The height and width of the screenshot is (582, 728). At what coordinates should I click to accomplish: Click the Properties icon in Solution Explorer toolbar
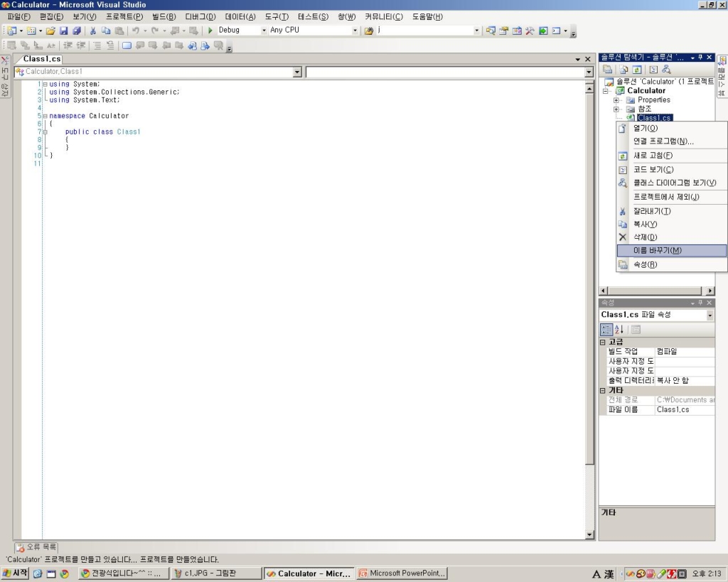pyautogui.click(x=607, y=70)
